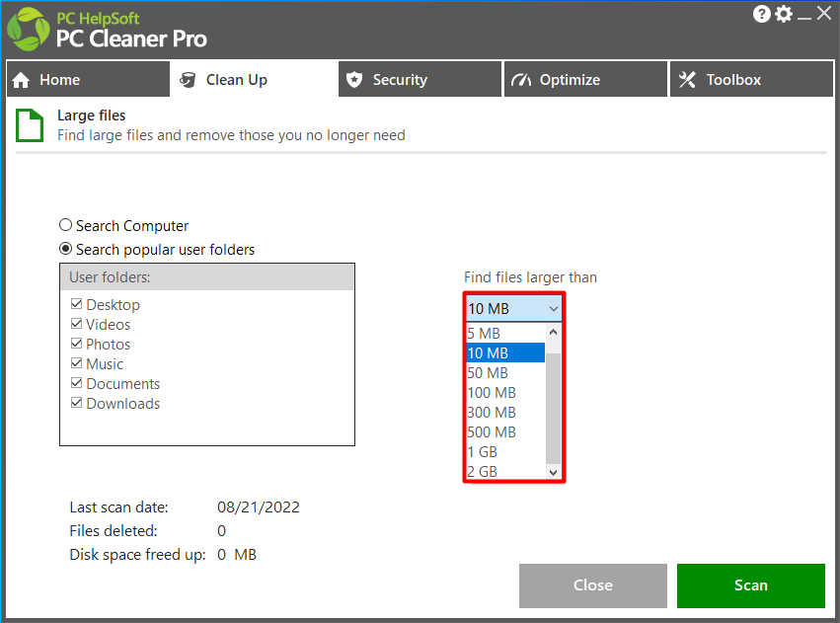
Task: Pick the 300 MB size option
Action: (505, 413)
